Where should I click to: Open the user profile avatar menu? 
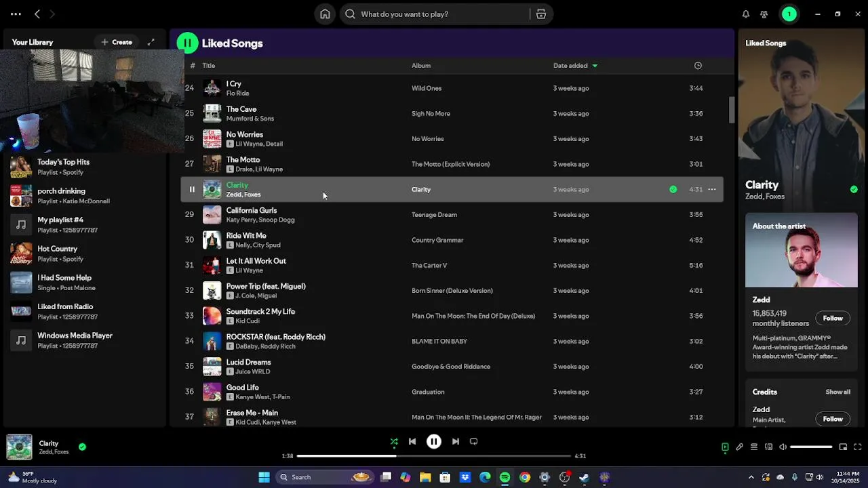(x=789, y=14)
